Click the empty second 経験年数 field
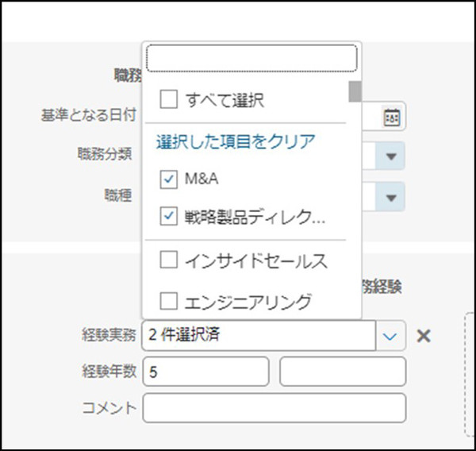Screen dimensions: 476x451 (x=343, y=372)
